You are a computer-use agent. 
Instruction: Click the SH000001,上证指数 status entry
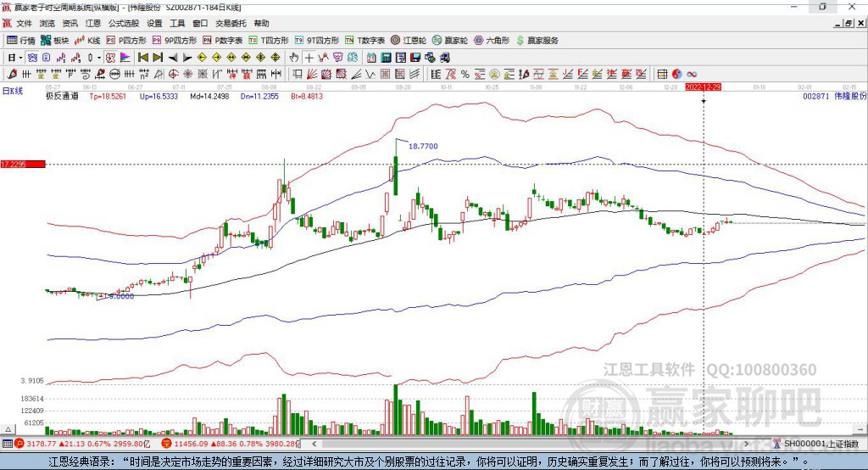[821, 444]
